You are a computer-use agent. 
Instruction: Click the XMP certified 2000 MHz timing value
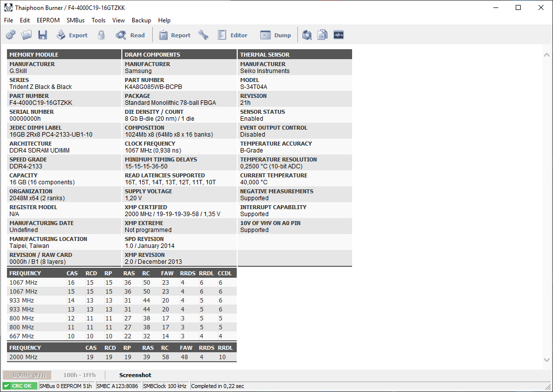(173, 214)
